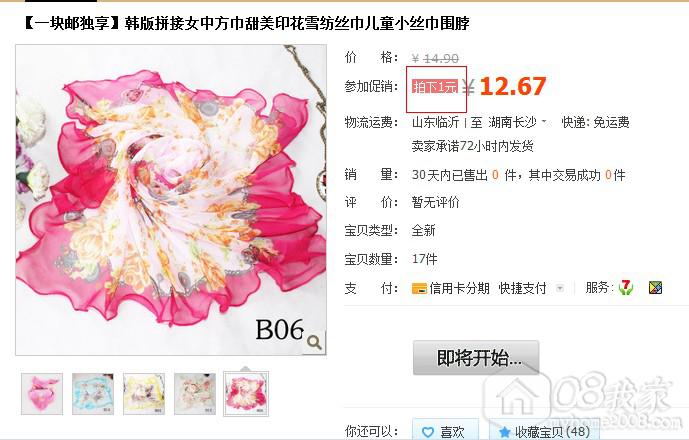Screen dimensions: 689x440
Task: Click the magnifier zoom icon on product image
Action: (314, 342)
